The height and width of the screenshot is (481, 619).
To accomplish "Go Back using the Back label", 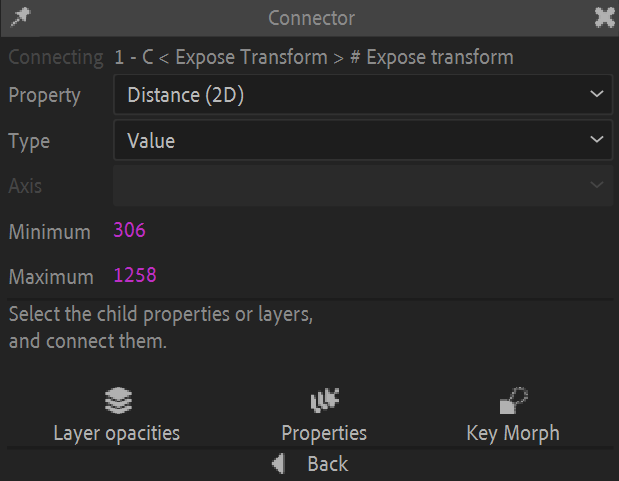I will (x=327, y=463).
